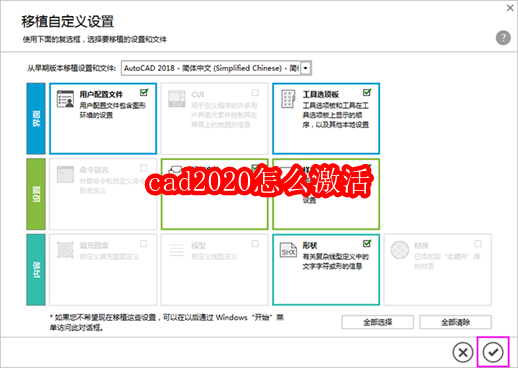
Task: Click the tool palettes icon (工具选项板)
Action: pyautogui.click(x=288, y=99)
